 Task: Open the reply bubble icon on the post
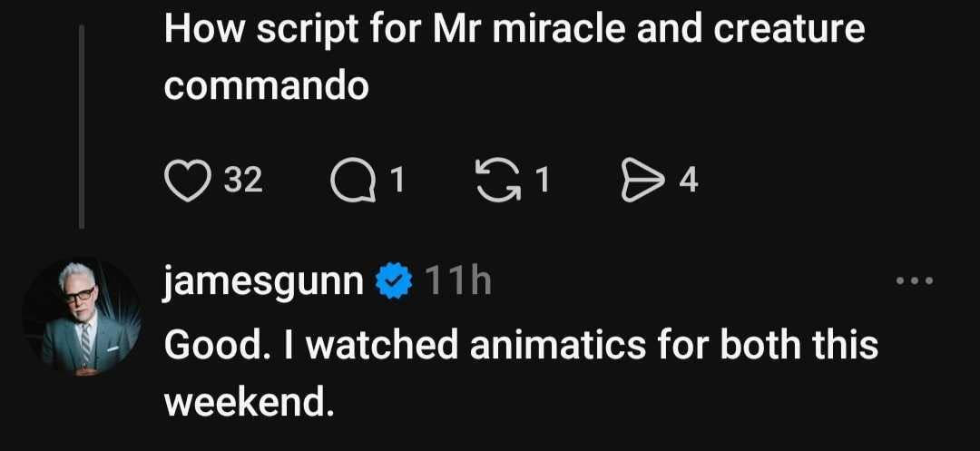click(351, 181)
